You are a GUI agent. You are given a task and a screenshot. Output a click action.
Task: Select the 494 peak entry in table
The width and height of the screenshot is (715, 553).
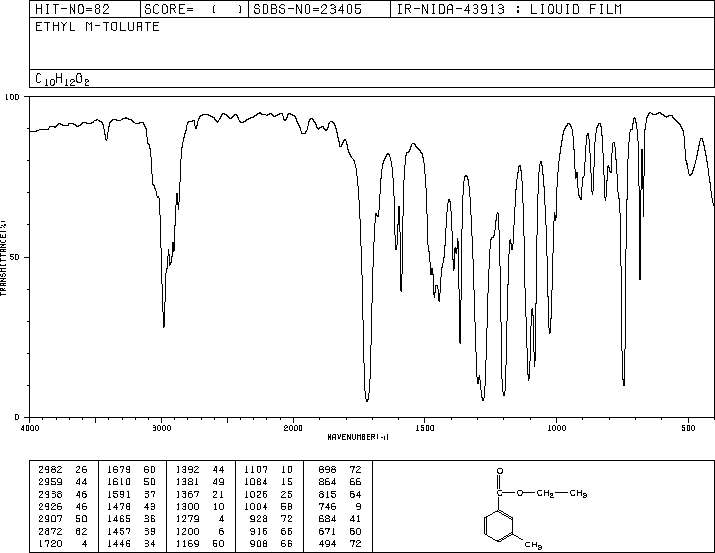(x=327, y=543)
